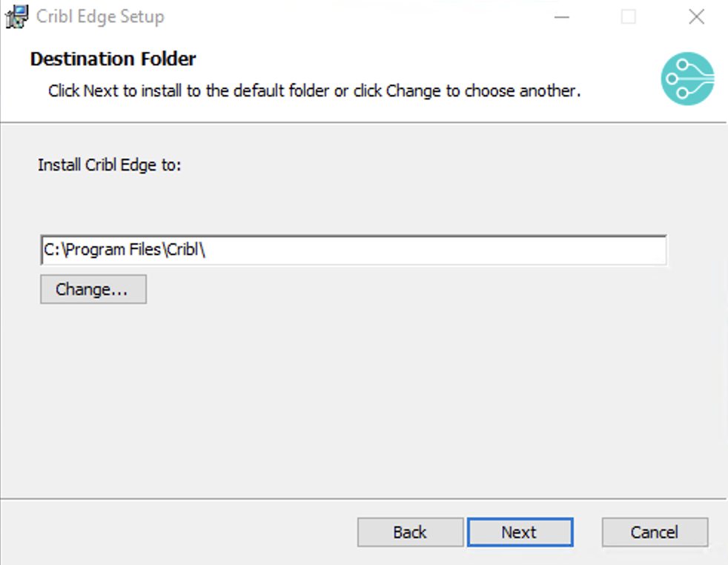Click the greyed-out maximize button
The image size is (728, 565).
(629, 16)
